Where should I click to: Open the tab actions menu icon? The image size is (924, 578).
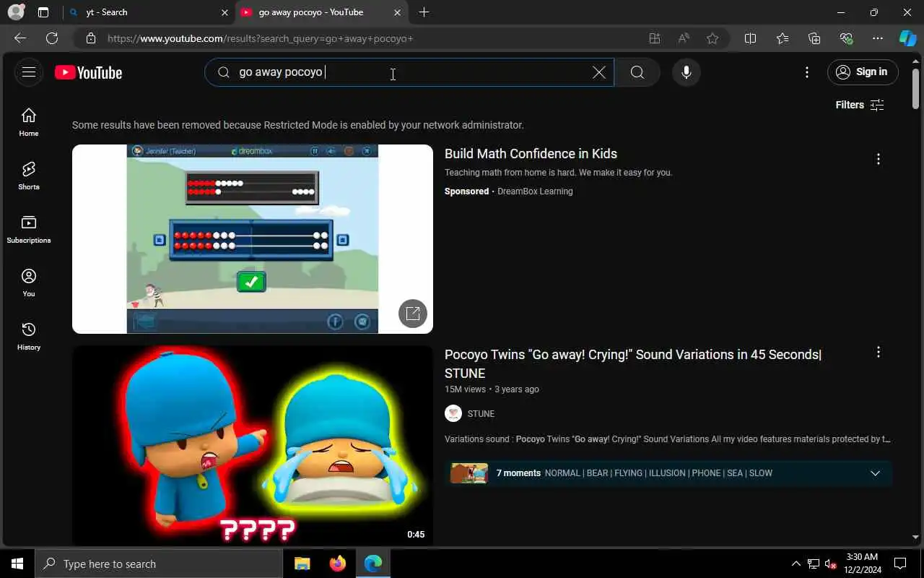43,12
